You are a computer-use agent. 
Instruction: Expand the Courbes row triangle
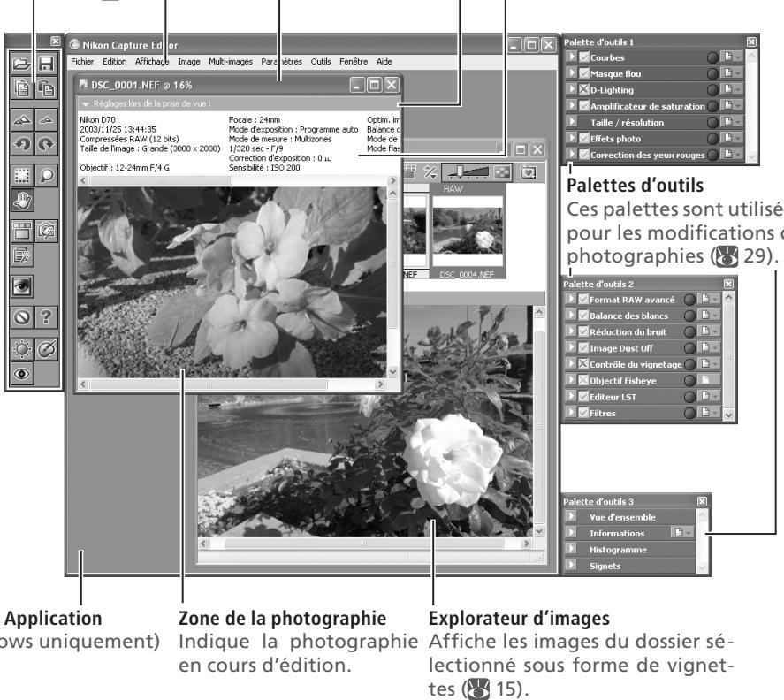click(572, 57)
